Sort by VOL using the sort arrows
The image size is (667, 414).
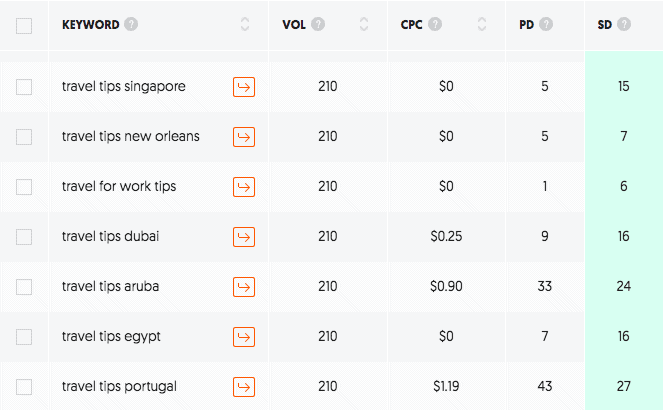(364, 24)
